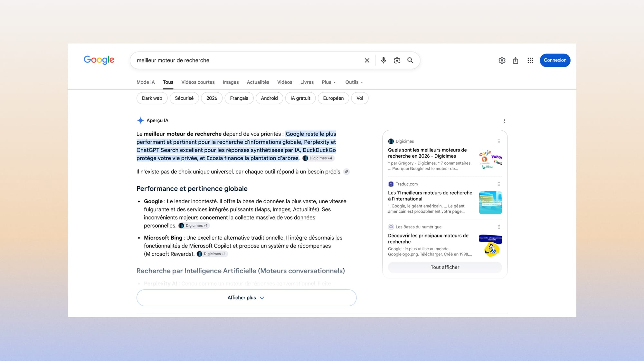Open three-dot menu for the Traduc.com source card

click(x=499, y=184)
